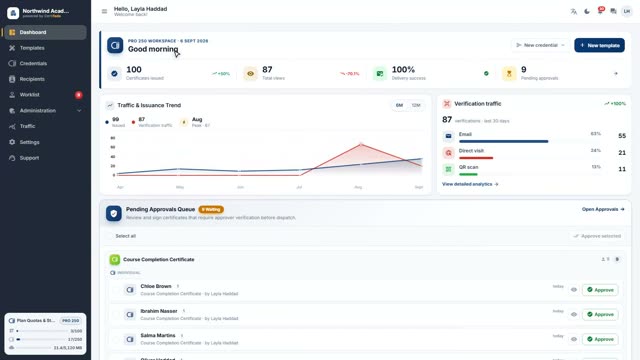Preview Ibrahim Nasser certificate via eye icon

tap(573, 314)
